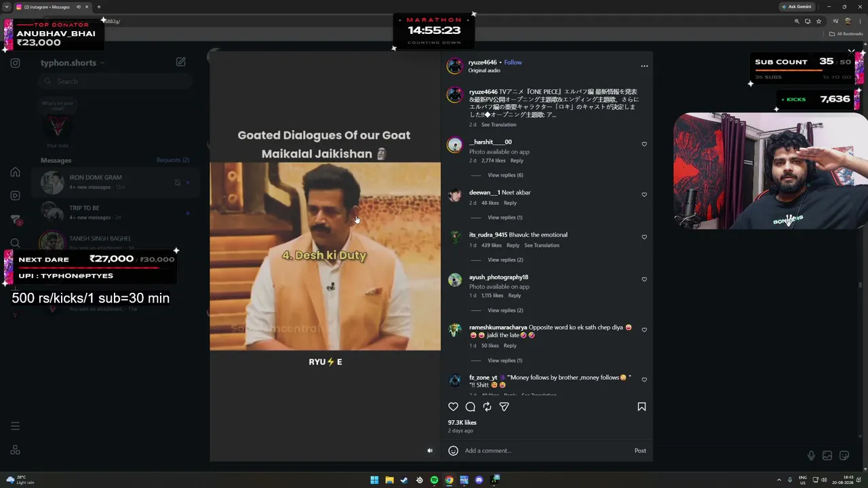Share the reel via the paper plane icon

click(x=504, y=407)
